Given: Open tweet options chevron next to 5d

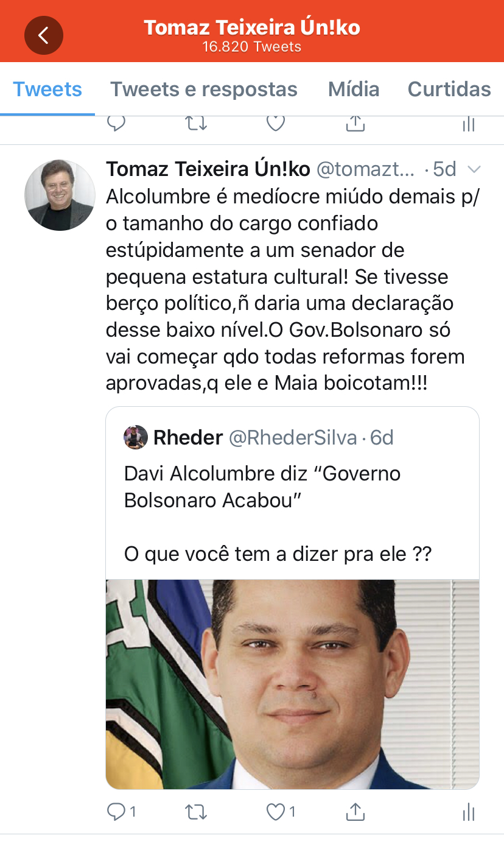Looking at the screenshot, I should pos(474,169).
